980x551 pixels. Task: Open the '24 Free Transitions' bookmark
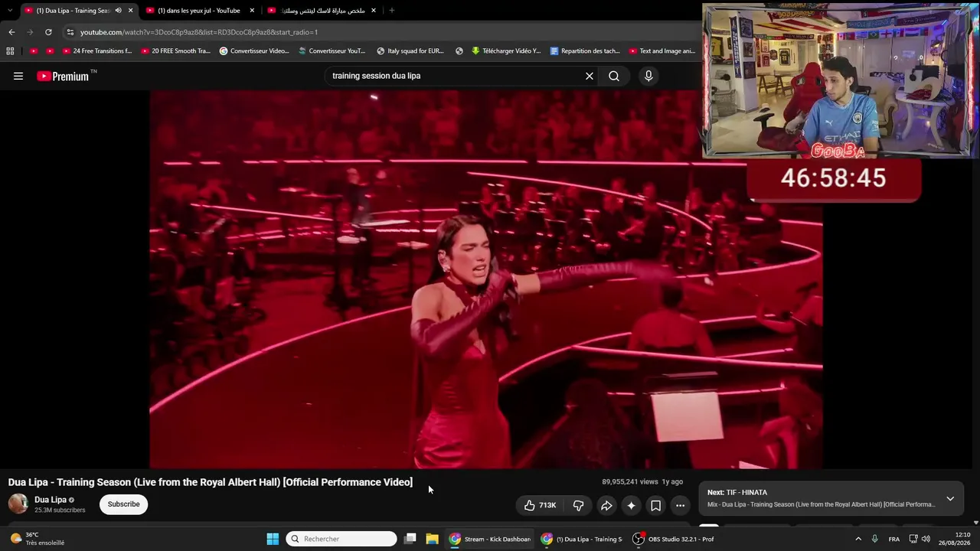pyautogui.click(x=97, y=51)
